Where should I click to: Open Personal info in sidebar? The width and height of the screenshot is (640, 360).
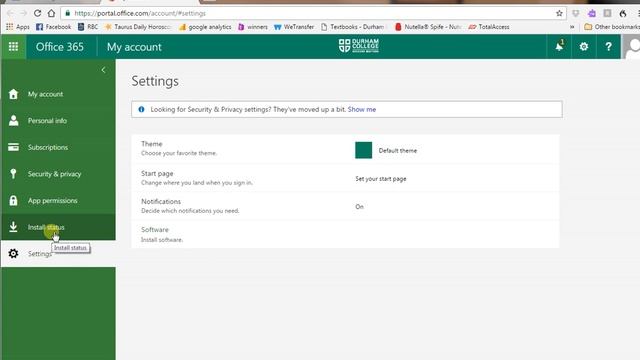58,121
